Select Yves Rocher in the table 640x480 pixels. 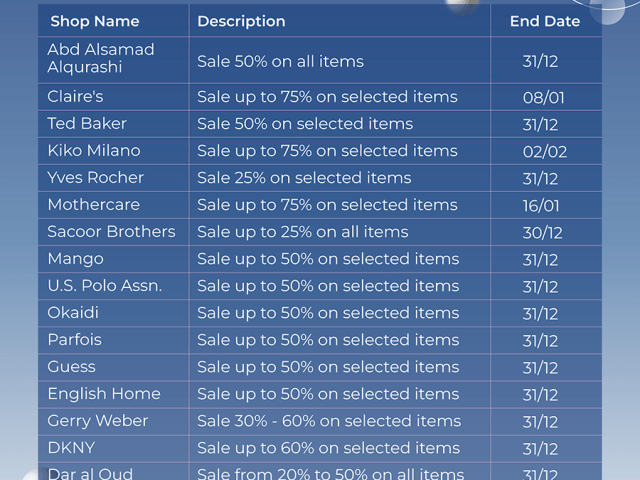point(96,178)
